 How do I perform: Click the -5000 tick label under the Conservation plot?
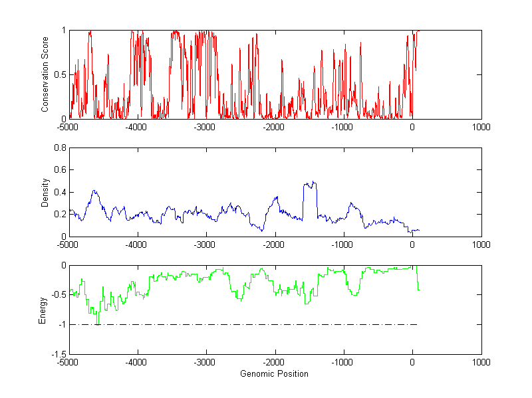[x=68, y=127]
